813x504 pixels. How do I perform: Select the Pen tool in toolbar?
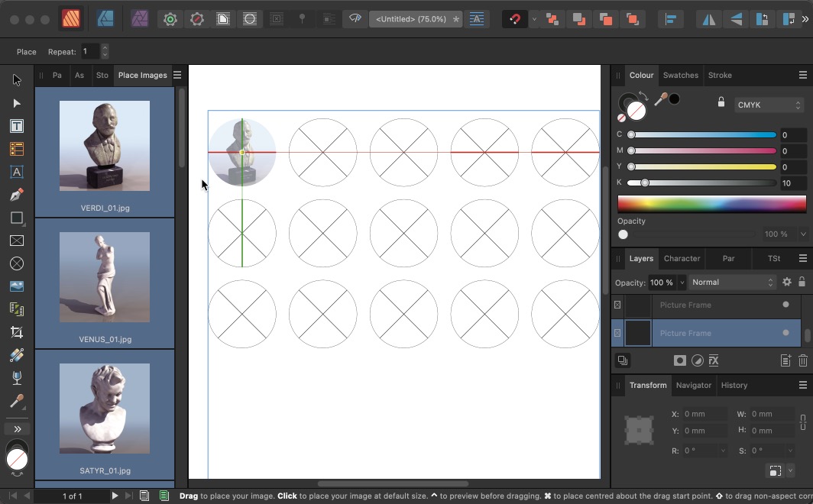click(x=16, y=195)
